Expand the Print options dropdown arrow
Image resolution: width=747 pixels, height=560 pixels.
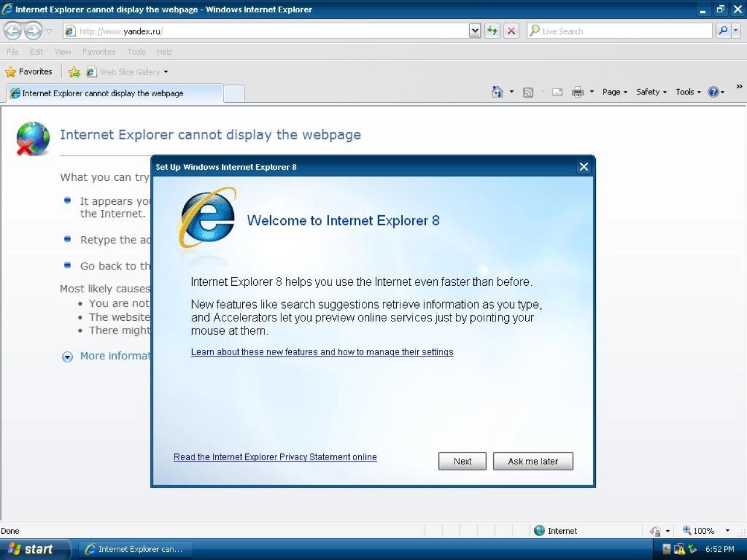[592, 92]
